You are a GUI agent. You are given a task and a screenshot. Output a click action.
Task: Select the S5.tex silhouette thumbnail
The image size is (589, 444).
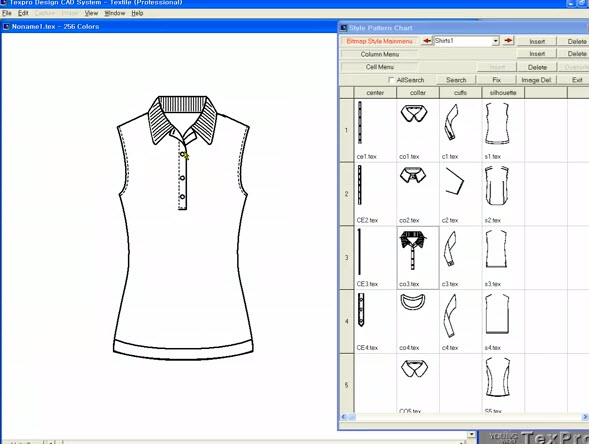(x=498, y=377)
